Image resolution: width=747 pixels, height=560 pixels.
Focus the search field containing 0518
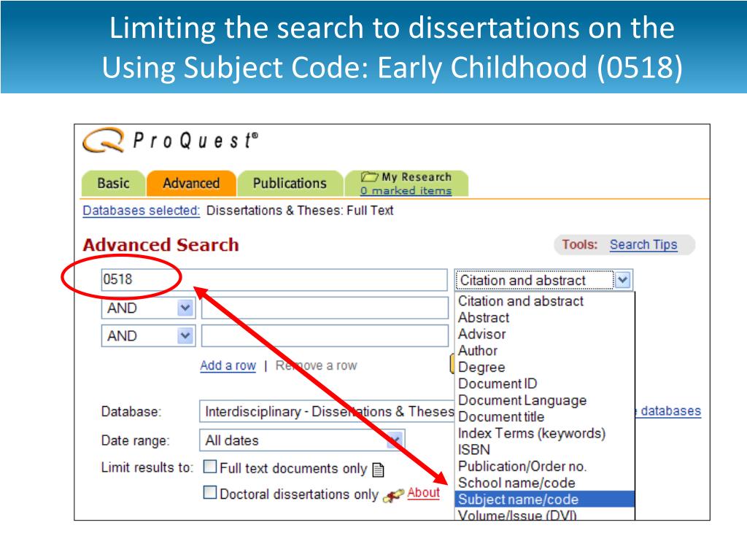coord(274,279)
